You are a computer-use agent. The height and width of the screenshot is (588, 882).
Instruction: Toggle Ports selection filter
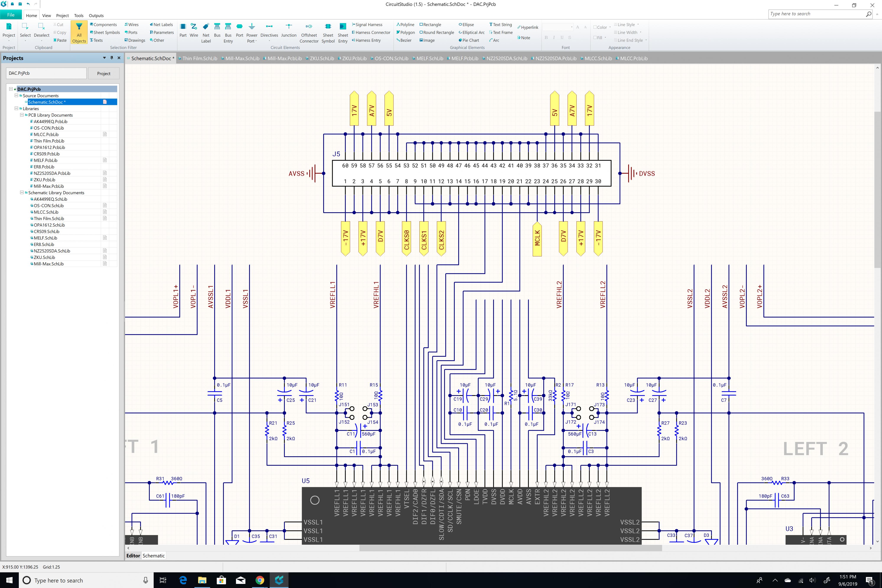click(131, 33)
